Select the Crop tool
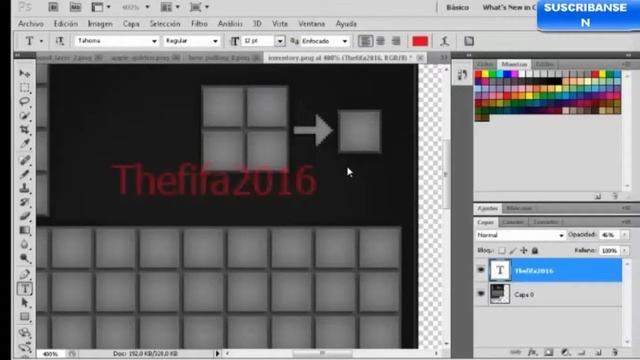The width and height of the screenshot is (640, 360). pos(25,129)
